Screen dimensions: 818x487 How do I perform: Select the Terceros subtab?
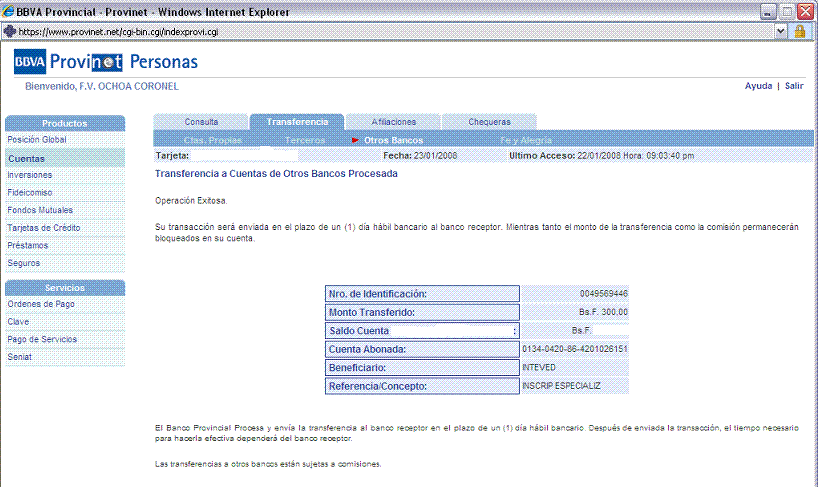[x=305, y=140]
